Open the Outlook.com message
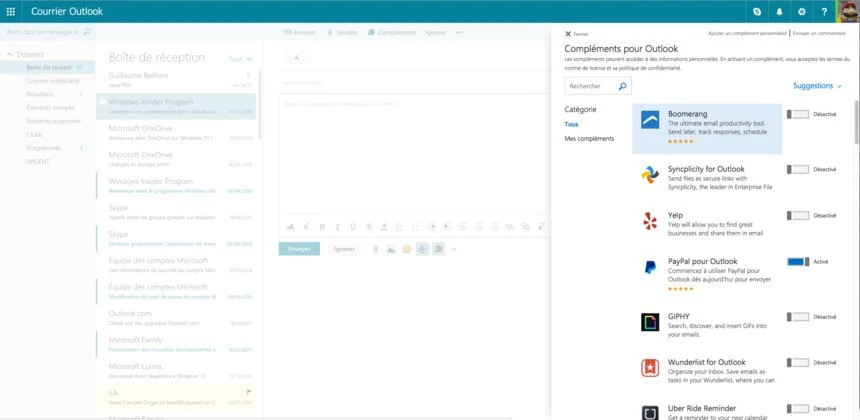The image size is (860, 420). click(x=176, y=318)
